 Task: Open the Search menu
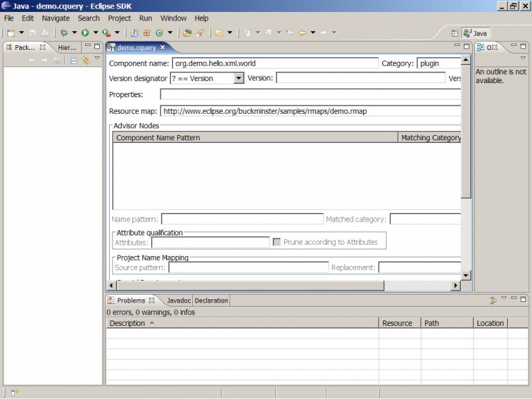coord(88,19)
